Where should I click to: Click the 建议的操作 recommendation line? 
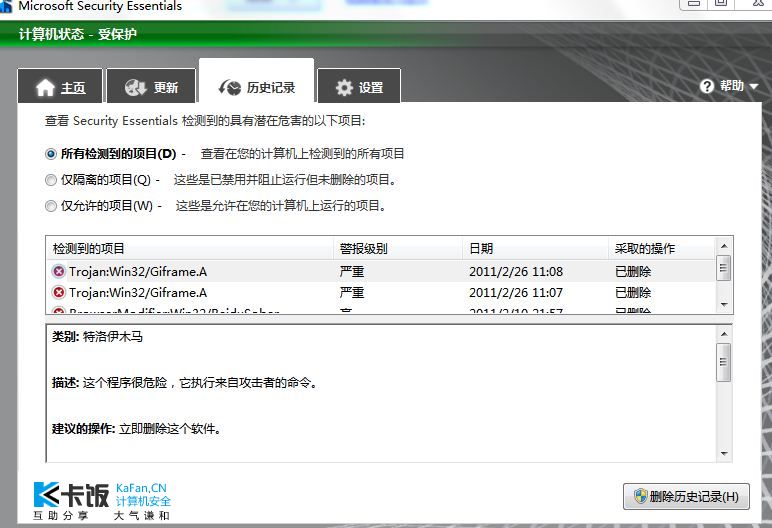[x=136, y=429]
